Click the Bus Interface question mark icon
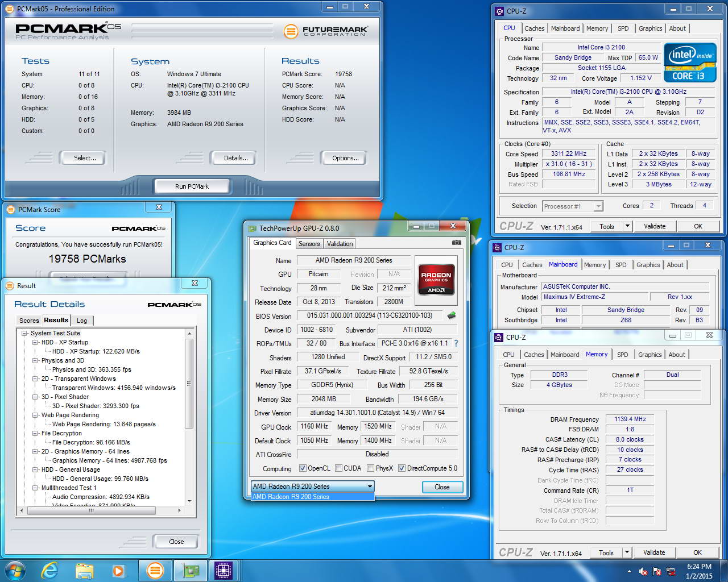Image resolution: width=728 pixels, height=582 pixels. (456, 343)
